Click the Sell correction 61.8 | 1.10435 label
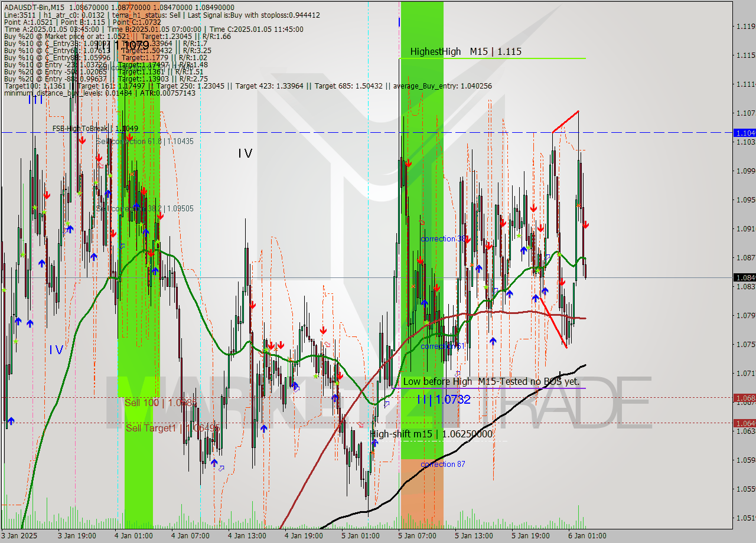The width and height of the screenshot is (756, 543). click(x=145, y=142)
